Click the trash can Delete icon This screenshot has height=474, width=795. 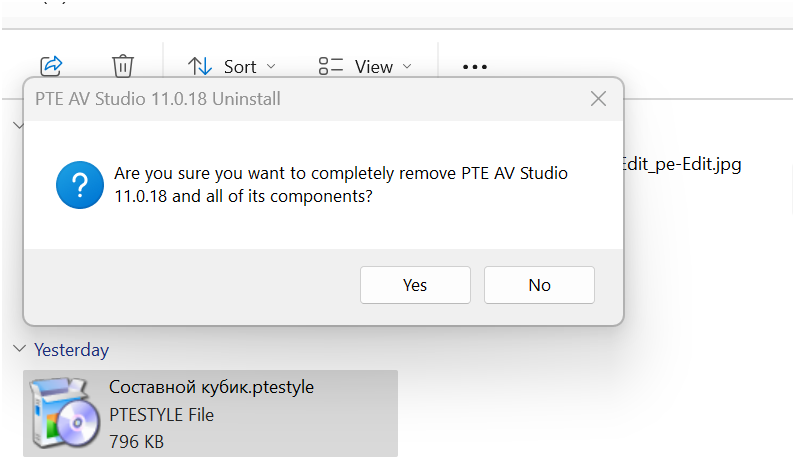click(123, 66)
